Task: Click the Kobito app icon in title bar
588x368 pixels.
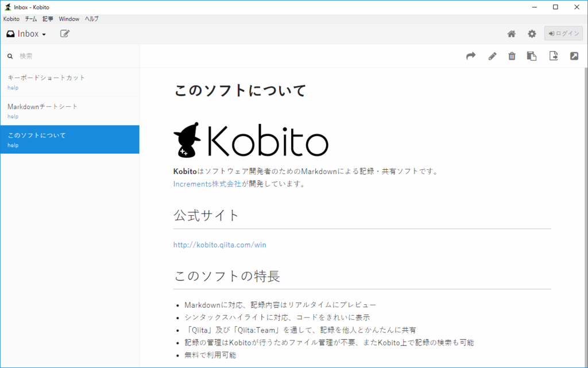Action: coord(7,7)
